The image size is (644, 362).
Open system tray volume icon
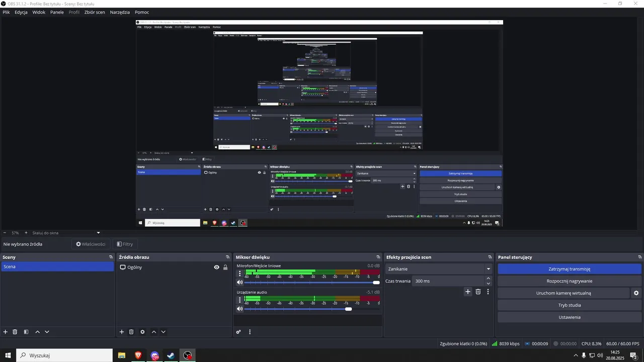[600, 355]
